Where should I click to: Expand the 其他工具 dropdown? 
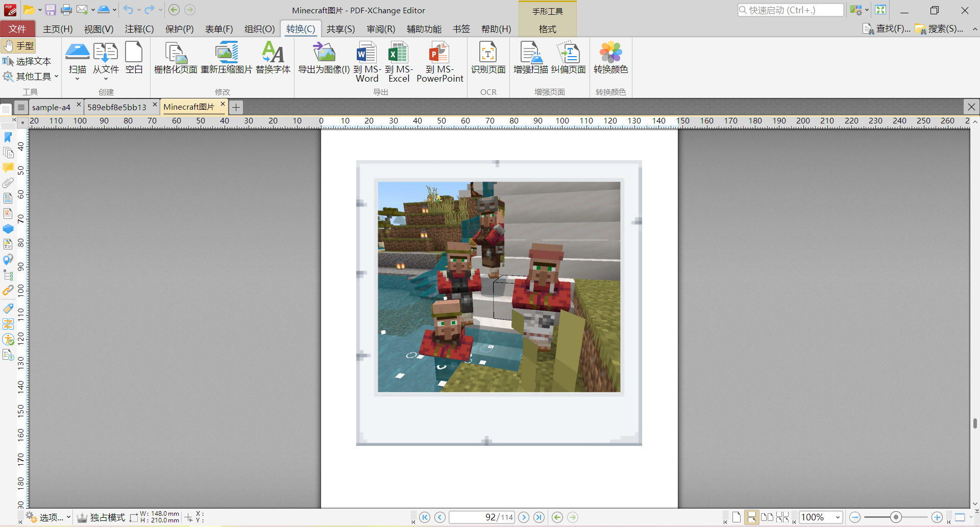(31, 77)
